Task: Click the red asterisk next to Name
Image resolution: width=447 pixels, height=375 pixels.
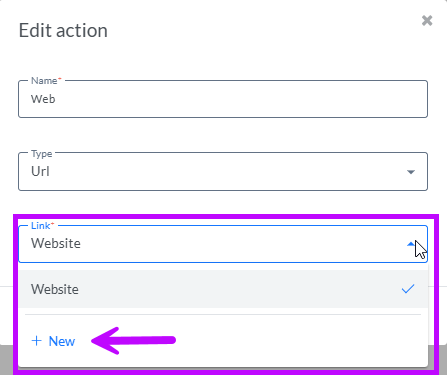Action: [x=60, y=79]
